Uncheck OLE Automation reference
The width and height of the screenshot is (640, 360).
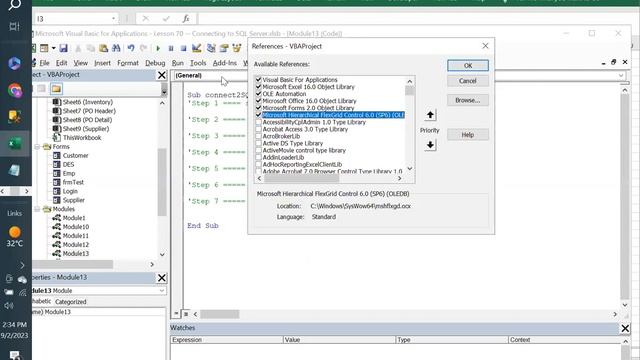(258, 93)
